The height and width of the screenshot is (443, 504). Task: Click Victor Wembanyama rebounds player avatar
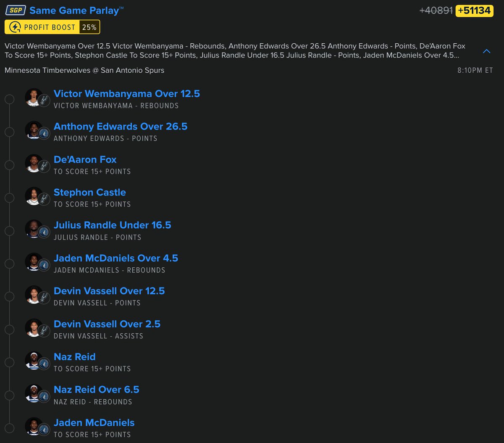pyautogui.click(x=34, y=97)
